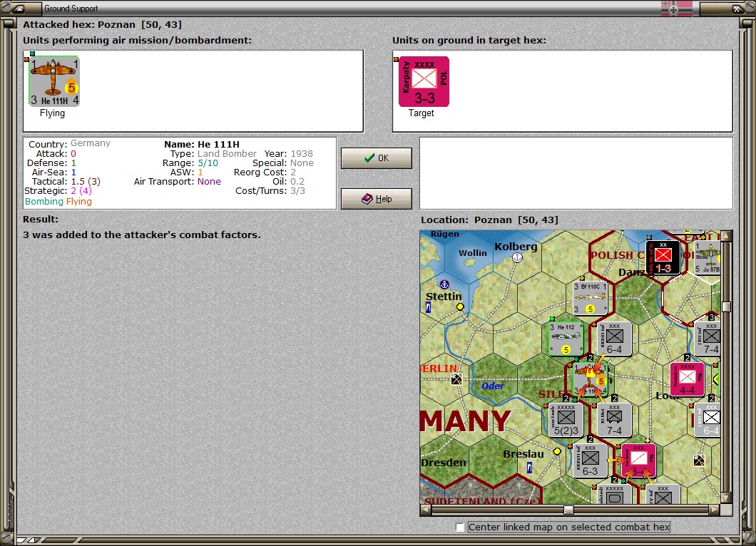Click the Ju 87B Stuka counter on map
The image size is (756, 546).
(708, 258)
